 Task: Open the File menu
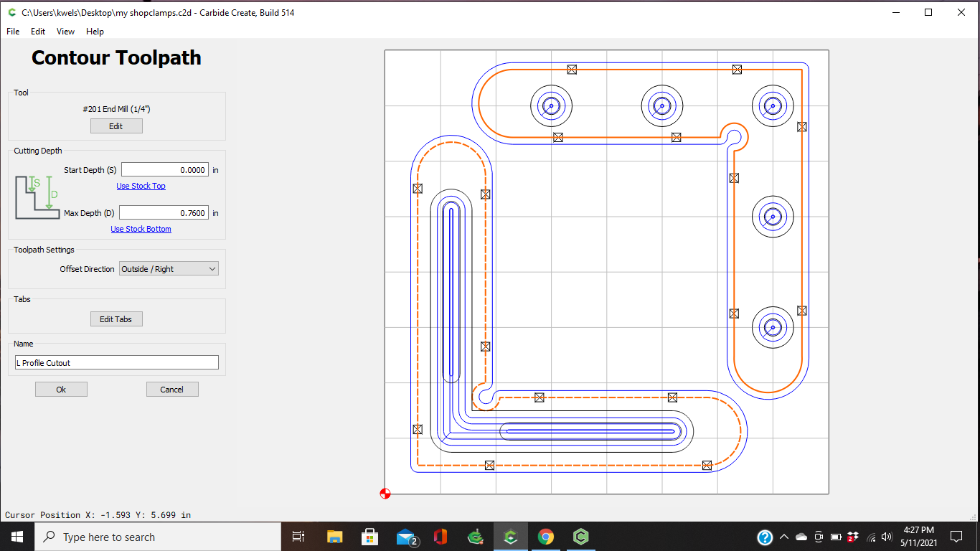pos(13,32)
